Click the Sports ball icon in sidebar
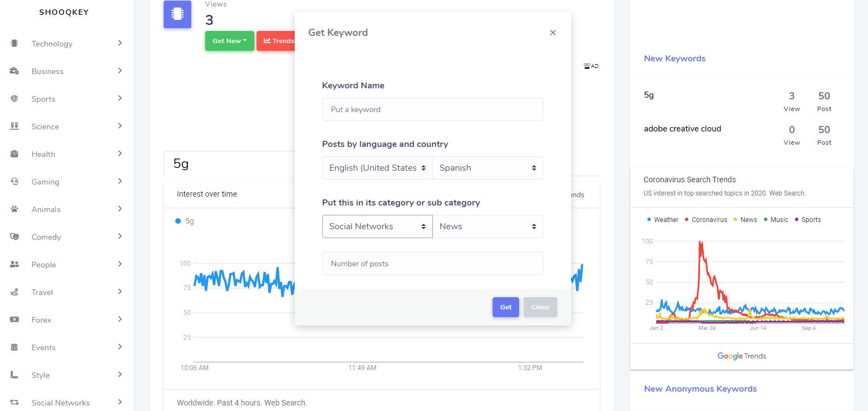The height and width of the screenshot is (411, 868). coord(14,98)
